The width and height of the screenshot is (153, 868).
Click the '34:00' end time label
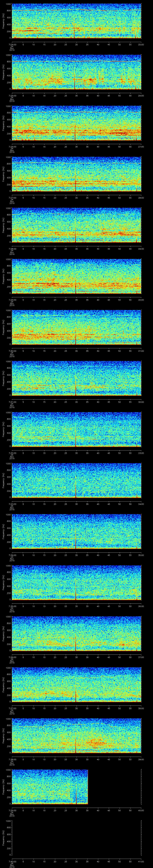point(141,504)
